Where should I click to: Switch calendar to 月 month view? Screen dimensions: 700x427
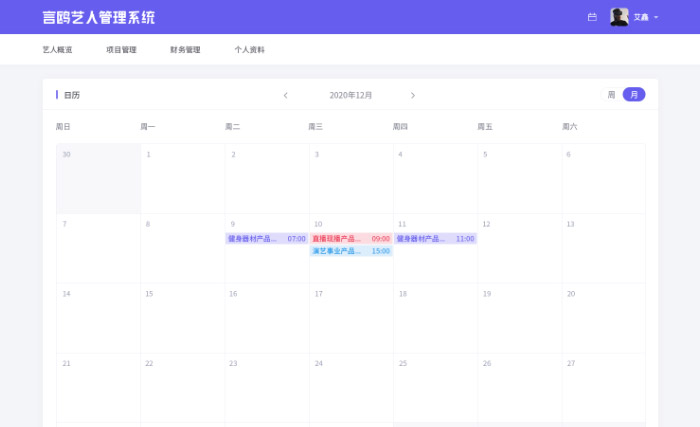pyautogui.click(x=634, y=95)
